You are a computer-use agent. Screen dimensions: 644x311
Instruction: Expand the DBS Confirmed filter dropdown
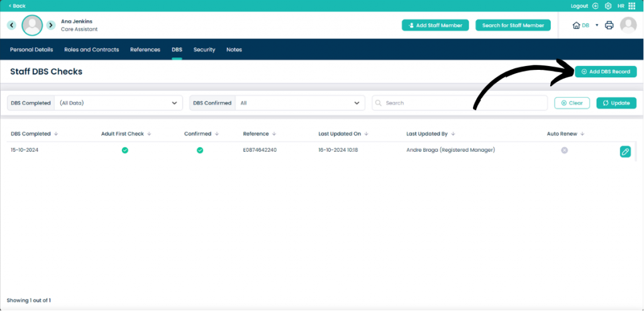(x=300, y=103)
